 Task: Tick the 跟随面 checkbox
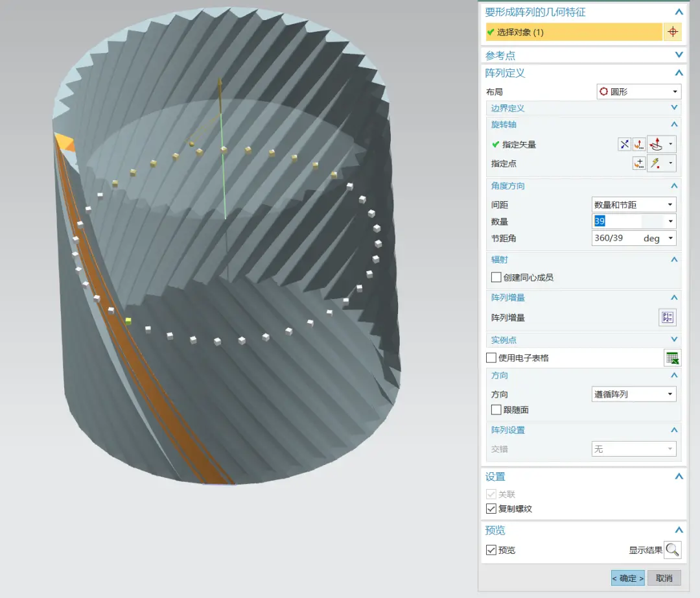click(496, 409)
